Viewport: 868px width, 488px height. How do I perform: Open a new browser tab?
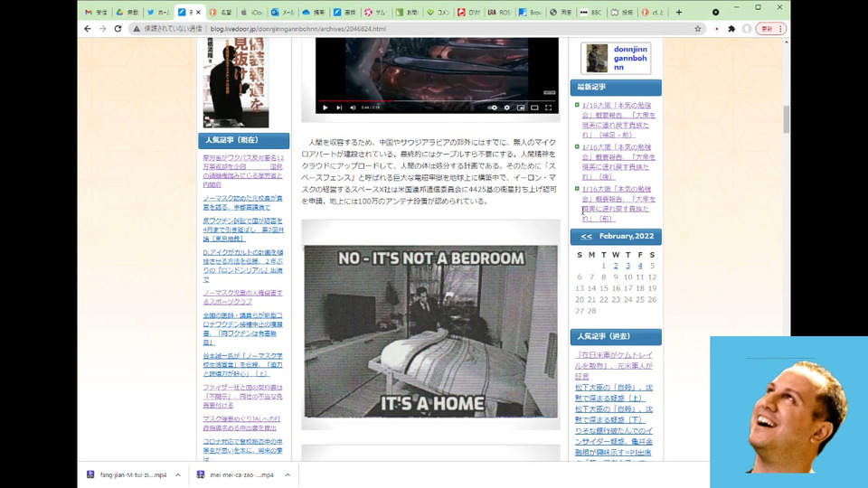pyautogui.click(x=679, y=12)
